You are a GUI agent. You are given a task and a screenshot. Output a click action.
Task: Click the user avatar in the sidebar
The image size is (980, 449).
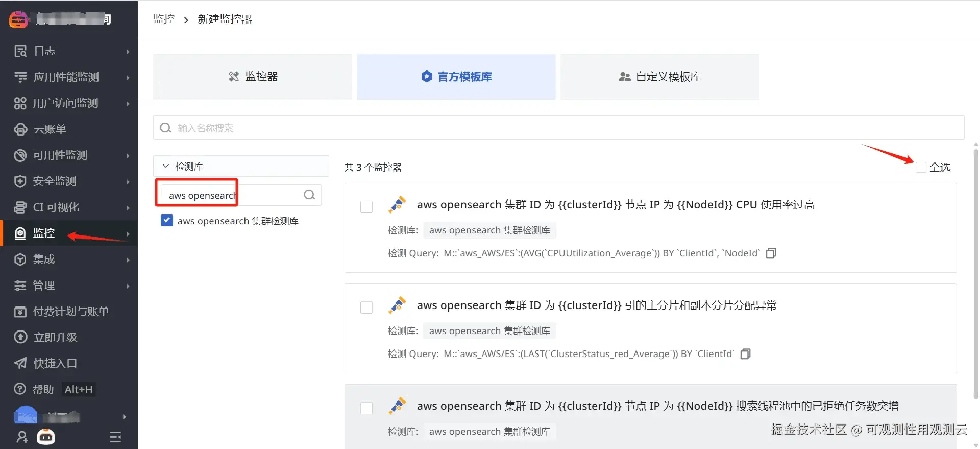(26, 416)
